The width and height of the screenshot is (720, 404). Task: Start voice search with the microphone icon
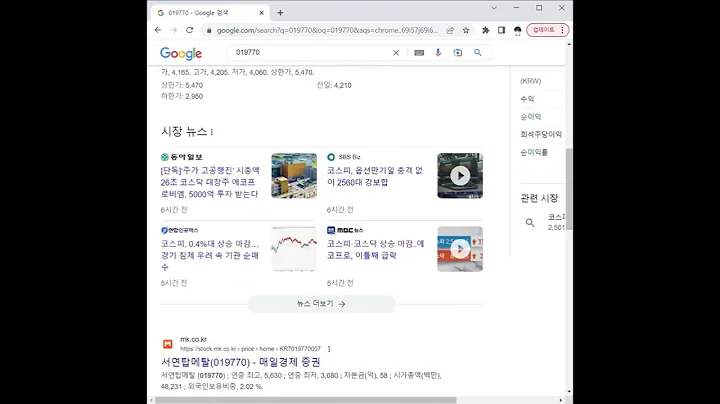438,53
